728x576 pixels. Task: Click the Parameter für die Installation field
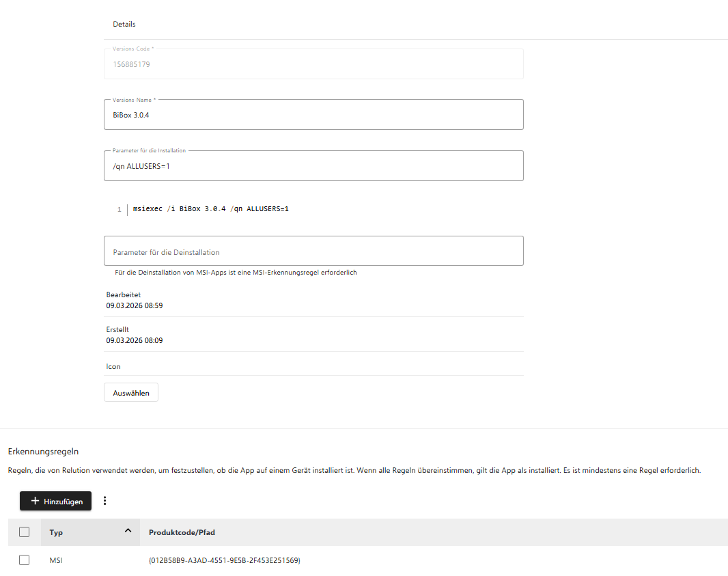point(313,166)
